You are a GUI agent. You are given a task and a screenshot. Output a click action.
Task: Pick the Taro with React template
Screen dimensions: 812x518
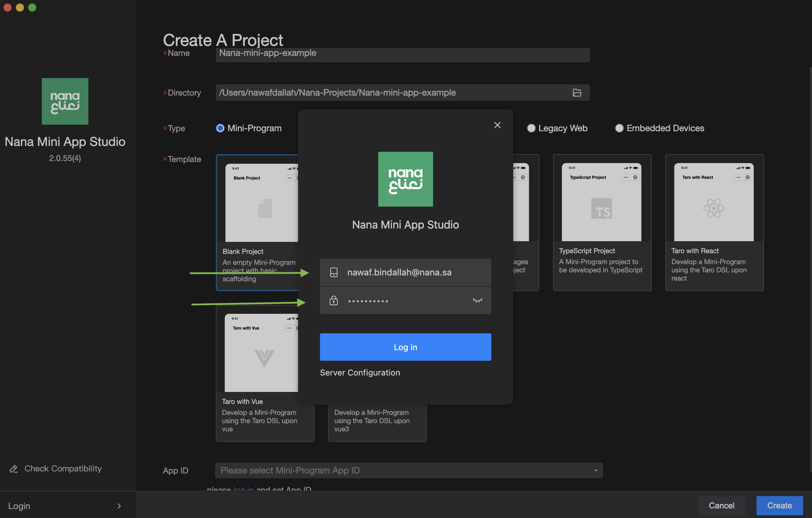[714, 223]
